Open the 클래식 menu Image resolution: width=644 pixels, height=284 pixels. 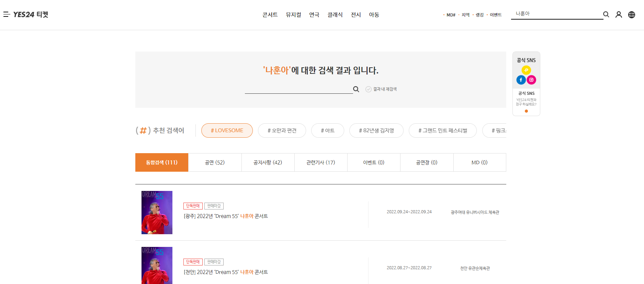pyautogui.click(x=335, y=15)
